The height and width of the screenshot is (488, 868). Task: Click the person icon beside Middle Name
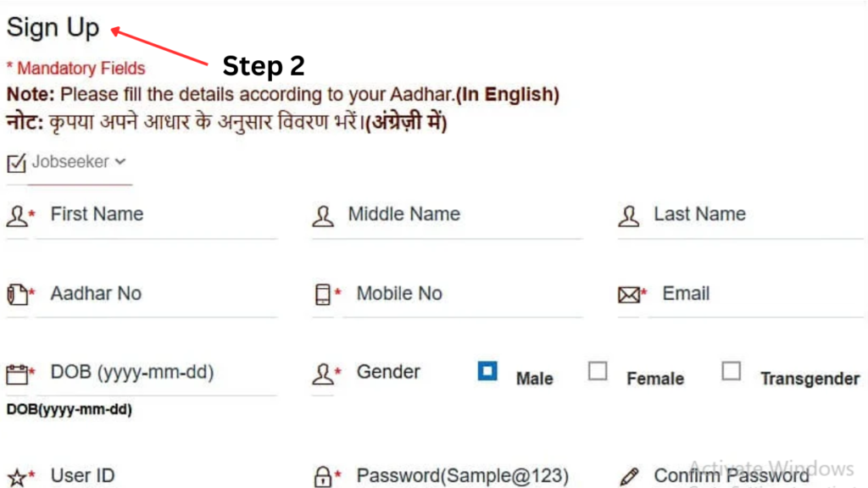click(323, 215)
